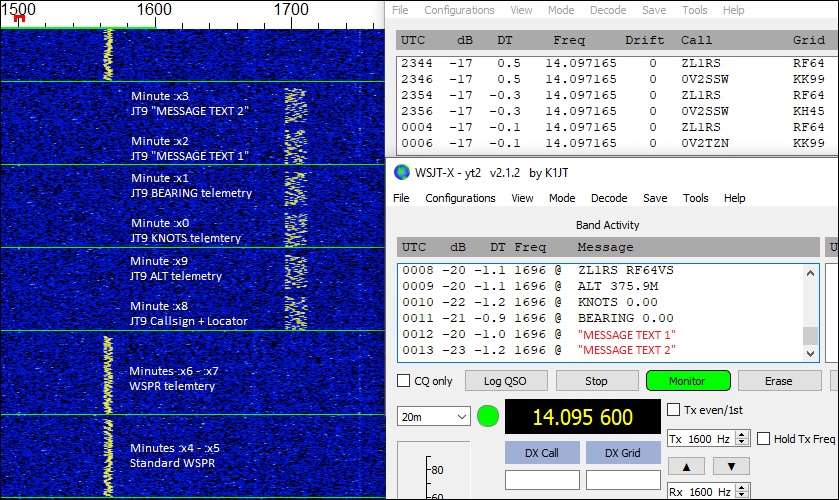The image size is (839, 500).
Task: Check the Hold Tx Freq option
Action: [764, 439]
